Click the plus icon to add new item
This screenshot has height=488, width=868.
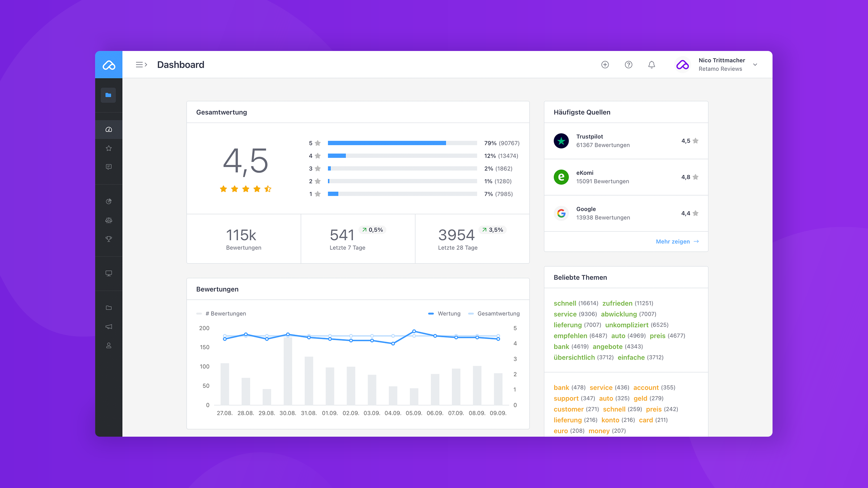(605, 65)
